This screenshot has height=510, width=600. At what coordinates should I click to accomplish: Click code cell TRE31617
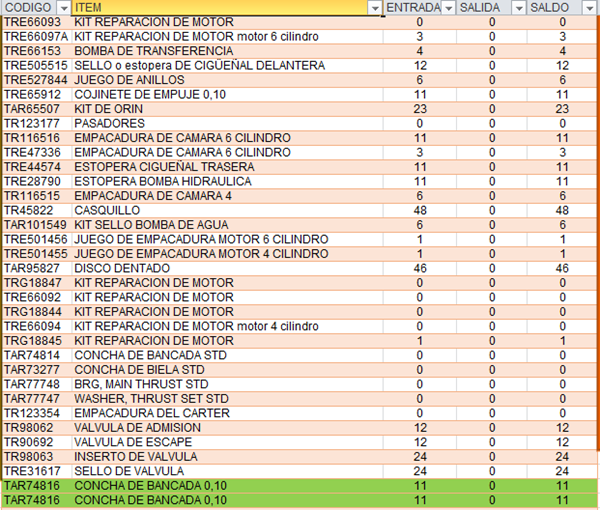pos(37,471)
